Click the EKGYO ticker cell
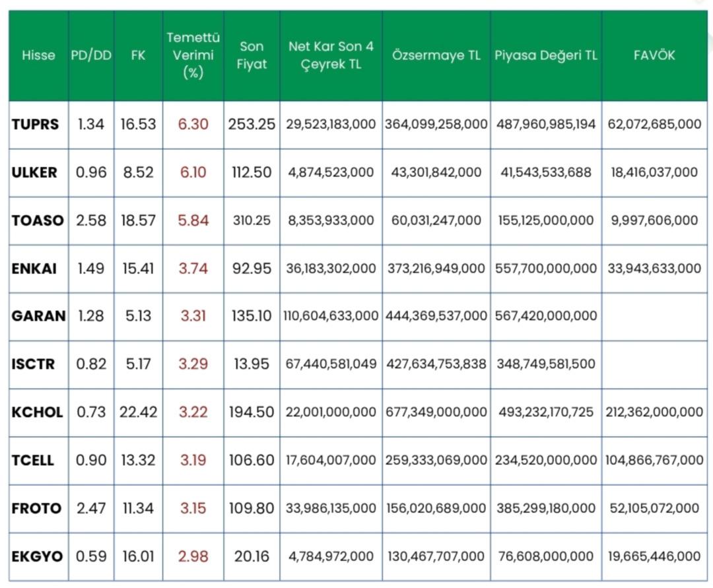This screenshot has height=588, width=713. pos(38,556)
